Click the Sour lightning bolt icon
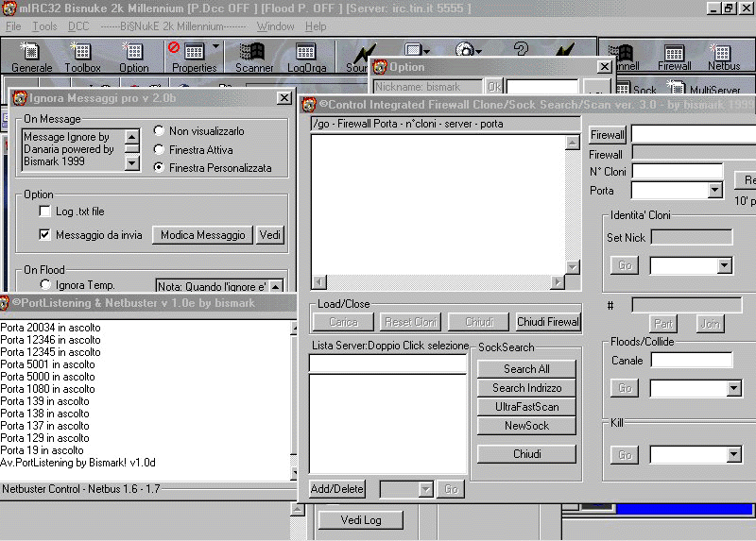The image size is (756, 541). click(x=365, y=54)
